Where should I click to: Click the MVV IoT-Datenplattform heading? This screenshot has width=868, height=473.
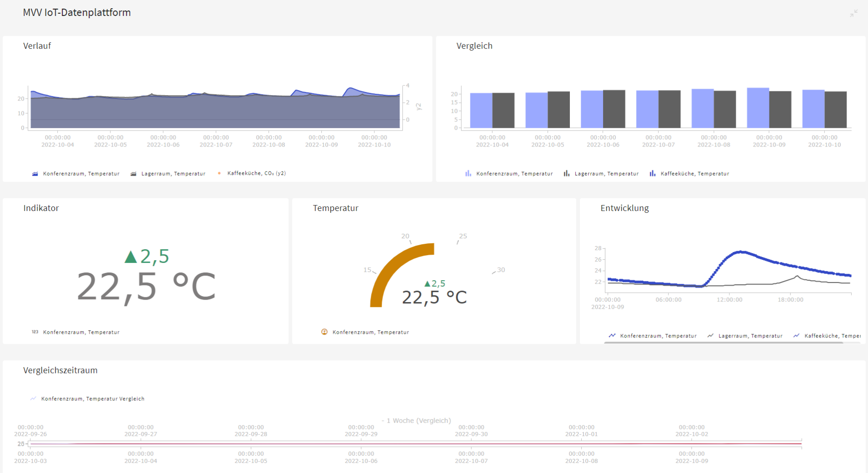click(77, 13)
